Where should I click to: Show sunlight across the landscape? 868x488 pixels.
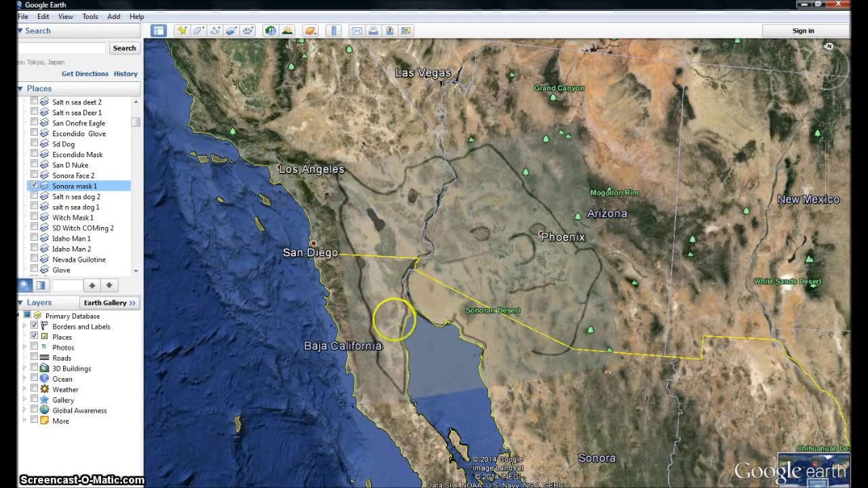287,30
